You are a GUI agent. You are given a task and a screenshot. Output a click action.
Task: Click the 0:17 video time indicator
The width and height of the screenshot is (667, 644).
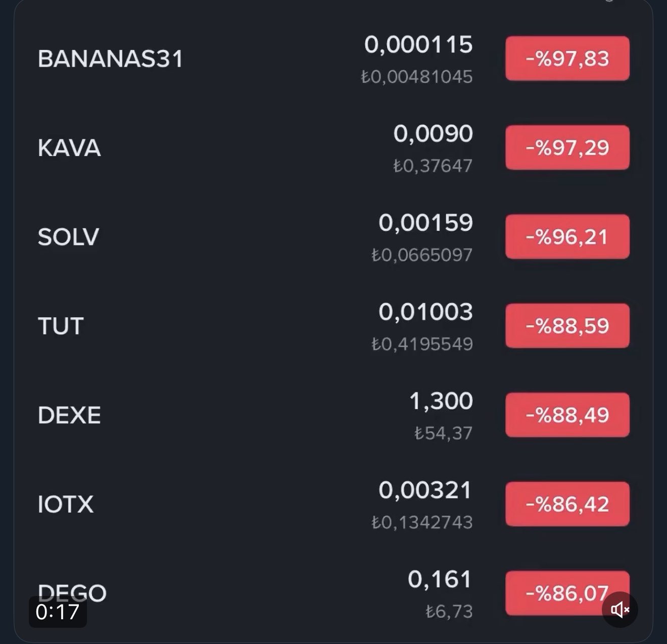click(58, 612)
